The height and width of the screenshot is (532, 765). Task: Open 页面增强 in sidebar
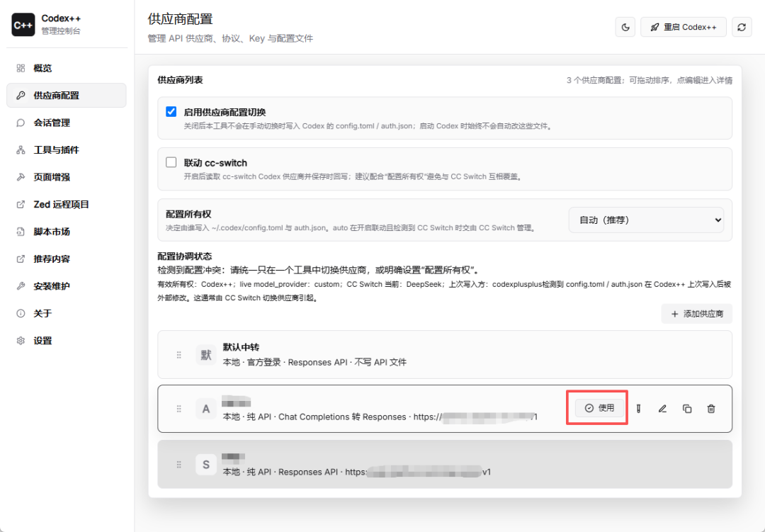(x=67, y=177)
